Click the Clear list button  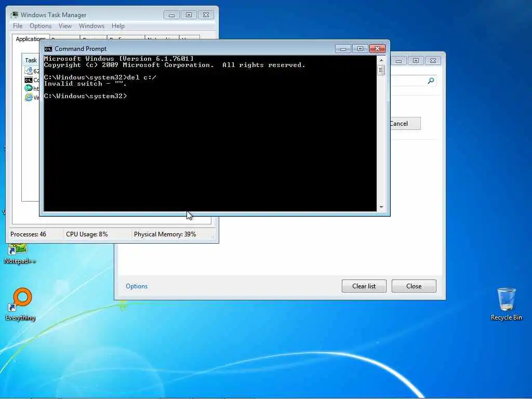pyautogui.click(x=364, y=286)
